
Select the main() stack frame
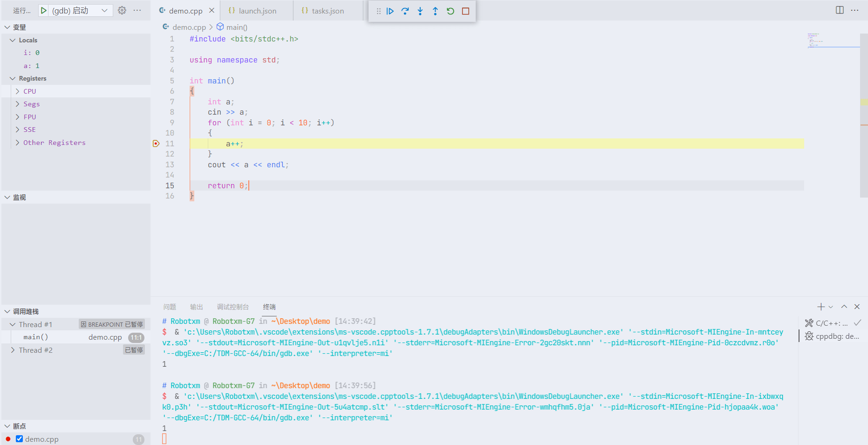[36, 337]
